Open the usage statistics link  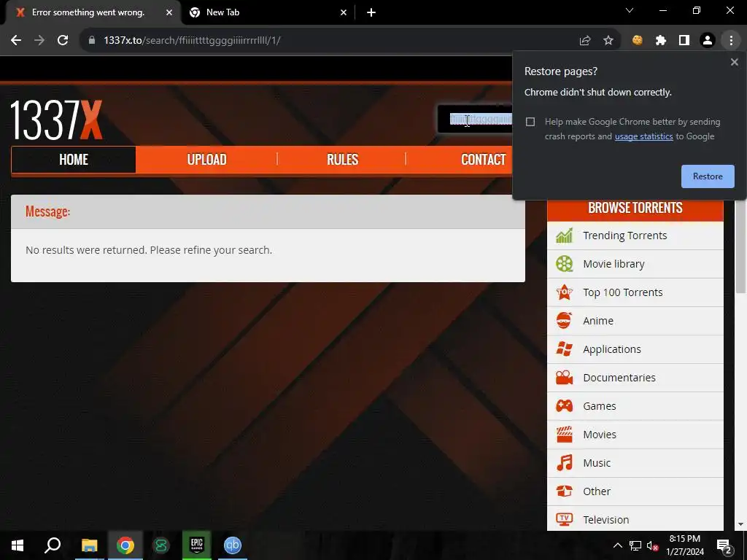(x=643, y=136)
